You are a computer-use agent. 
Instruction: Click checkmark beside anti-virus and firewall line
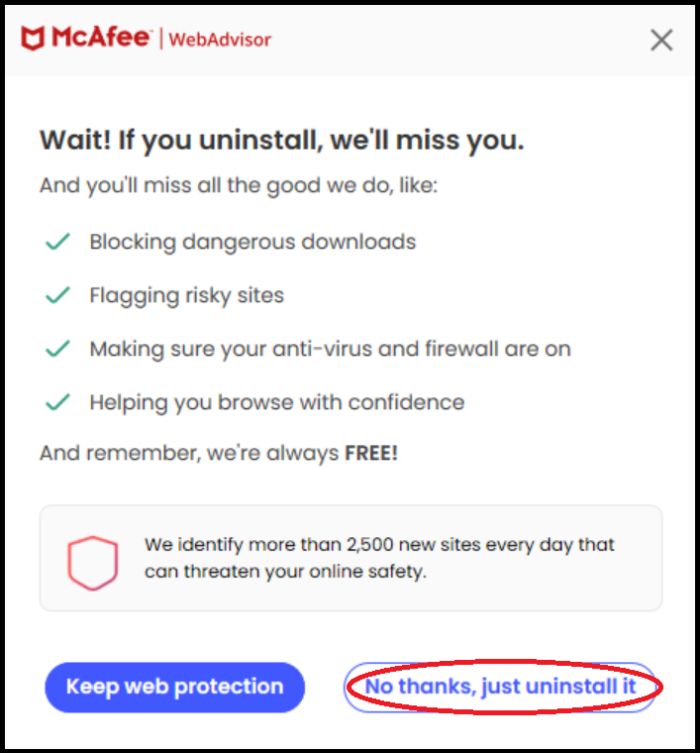[x=58, y=349]
